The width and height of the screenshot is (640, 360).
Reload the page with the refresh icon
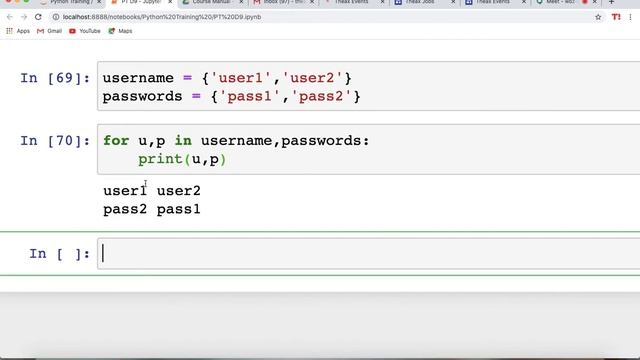coord(38,17)
